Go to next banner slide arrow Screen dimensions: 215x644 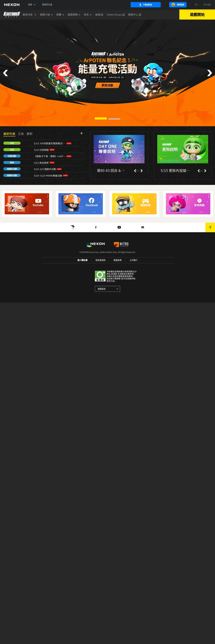point(209,73)
